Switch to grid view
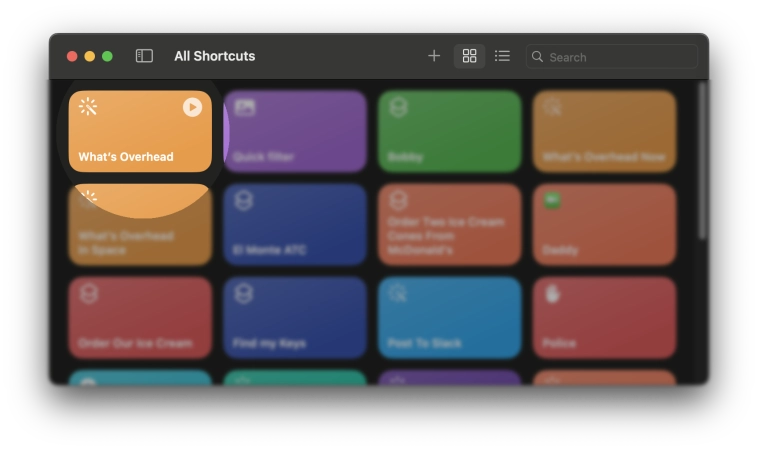Image resolution: width=758 pixels, height=450 pixels. pyautogui.click(x=469, y=56)
